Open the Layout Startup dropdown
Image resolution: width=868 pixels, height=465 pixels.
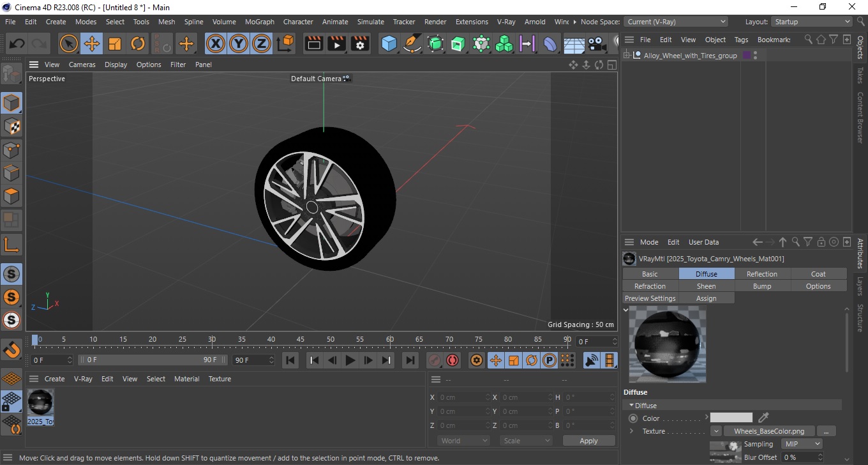point(812,22)
